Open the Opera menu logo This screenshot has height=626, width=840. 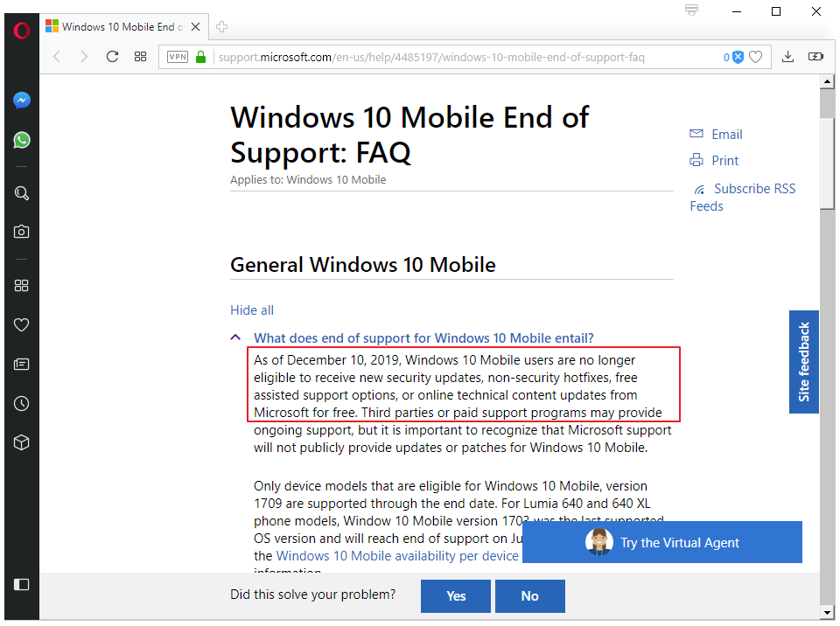21,31
